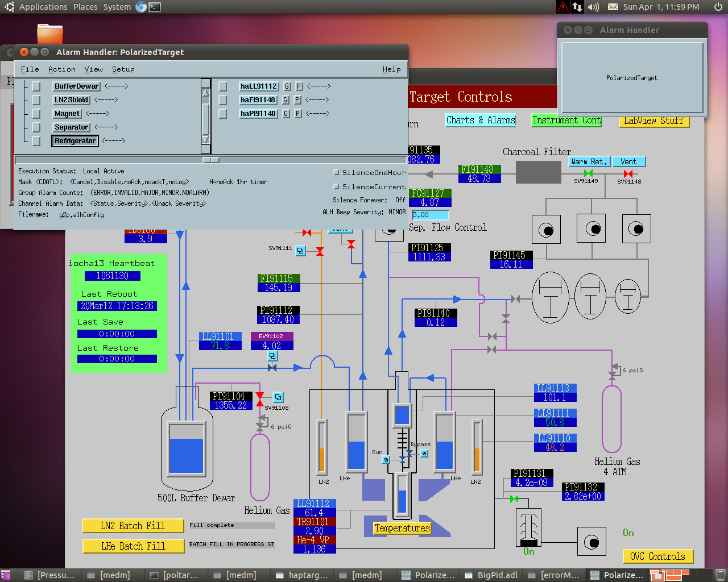Open the Applications menu in top panel

pos(43,7)
